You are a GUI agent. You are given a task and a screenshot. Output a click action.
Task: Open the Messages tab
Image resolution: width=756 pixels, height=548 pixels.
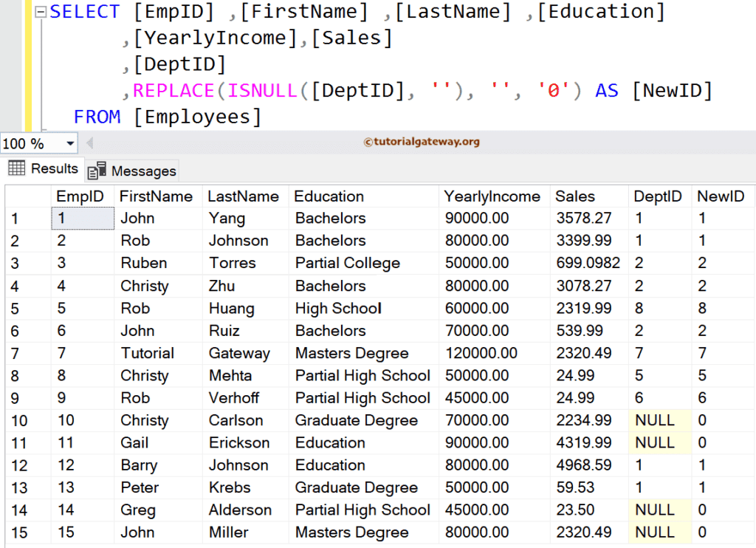click(x=133, y=171)
